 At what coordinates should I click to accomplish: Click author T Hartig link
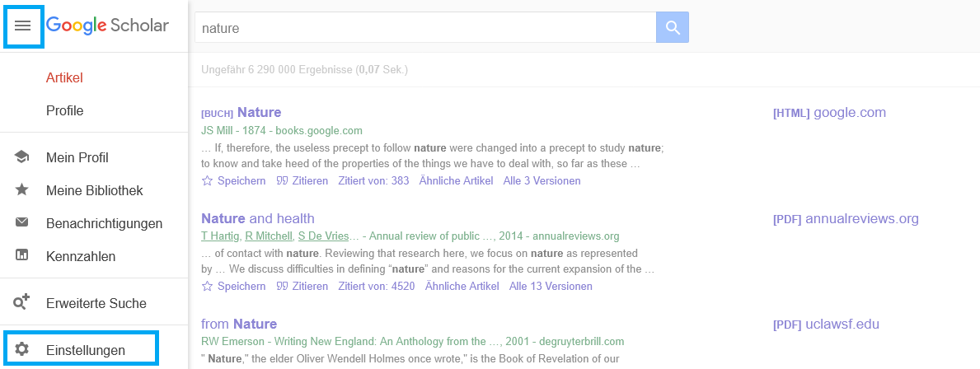(x=220, y=236)
